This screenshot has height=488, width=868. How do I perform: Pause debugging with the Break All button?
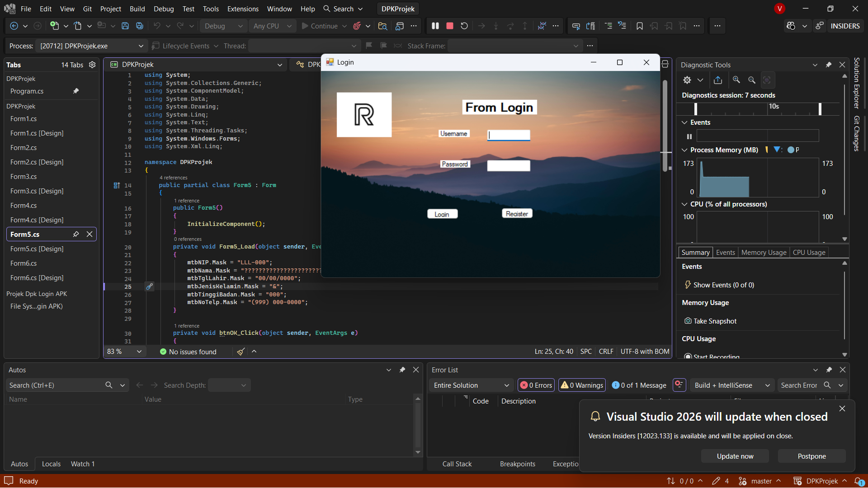[435, 26]
